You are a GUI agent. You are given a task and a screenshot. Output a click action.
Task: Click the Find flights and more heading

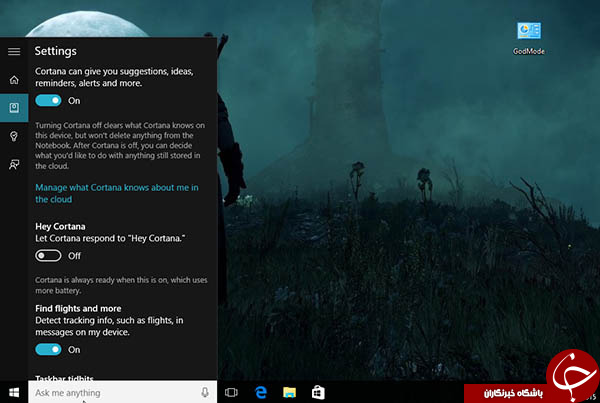pyautogui.click(x=78, y=308)
